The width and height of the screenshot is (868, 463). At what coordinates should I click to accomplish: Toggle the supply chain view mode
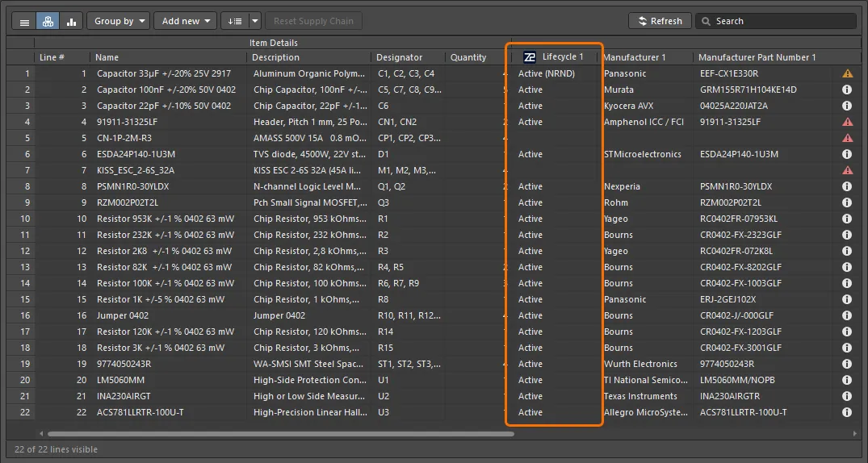click(x=48, y=22)
